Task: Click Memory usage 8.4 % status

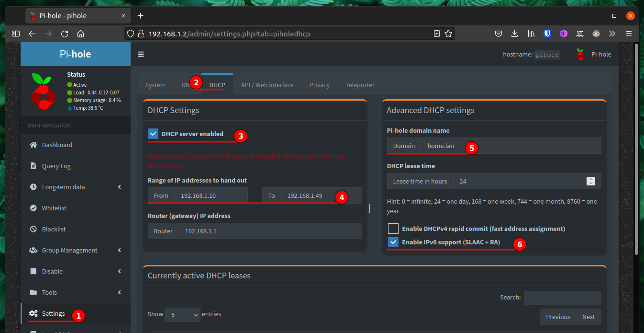Action: [x=94, y=100]
